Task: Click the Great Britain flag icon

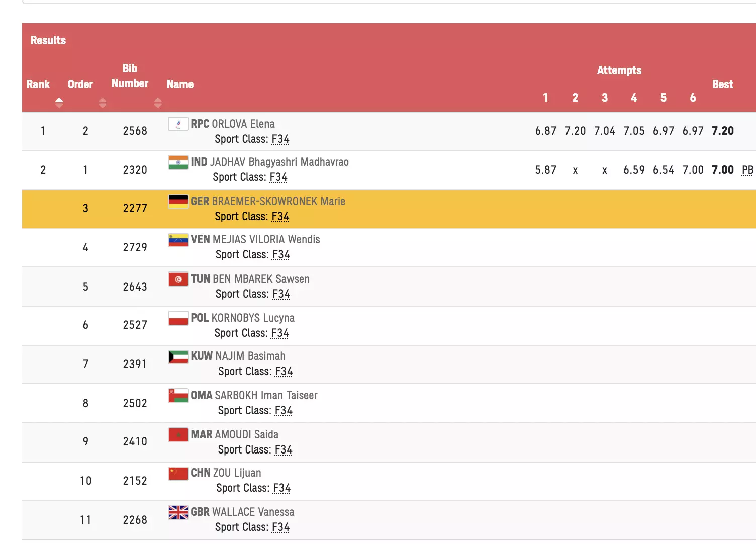Action: coord(178,512)
